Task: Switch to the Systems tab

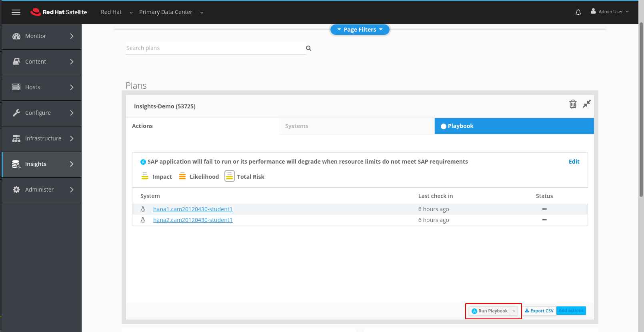Action: [x=357, y=126]
